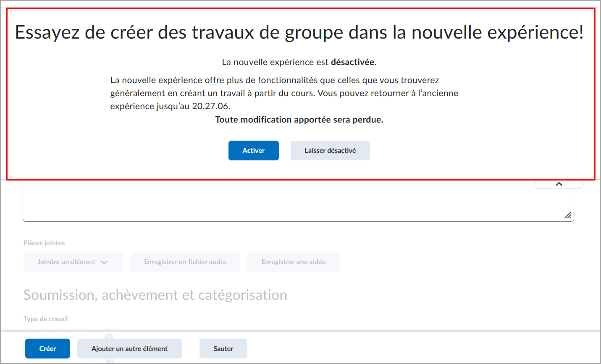Create the assignment using "Créer"
The image size is (601, 364).
point(47,348)
